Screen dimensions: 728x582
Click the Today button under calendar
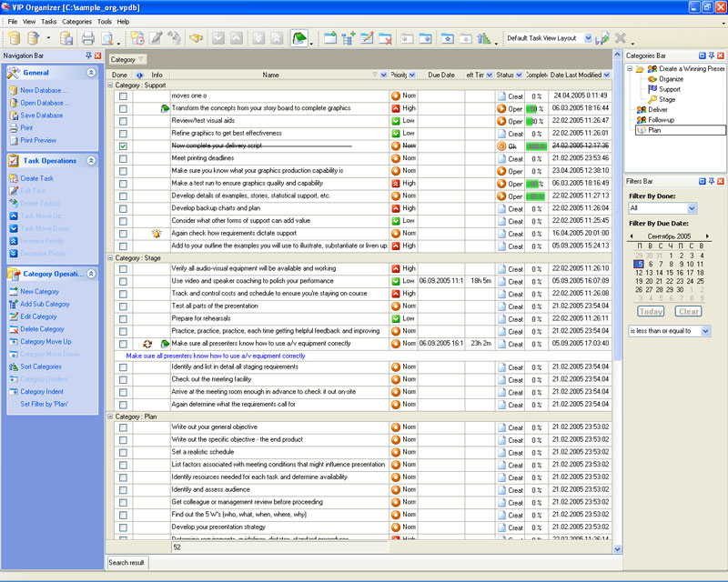(651, 312)
